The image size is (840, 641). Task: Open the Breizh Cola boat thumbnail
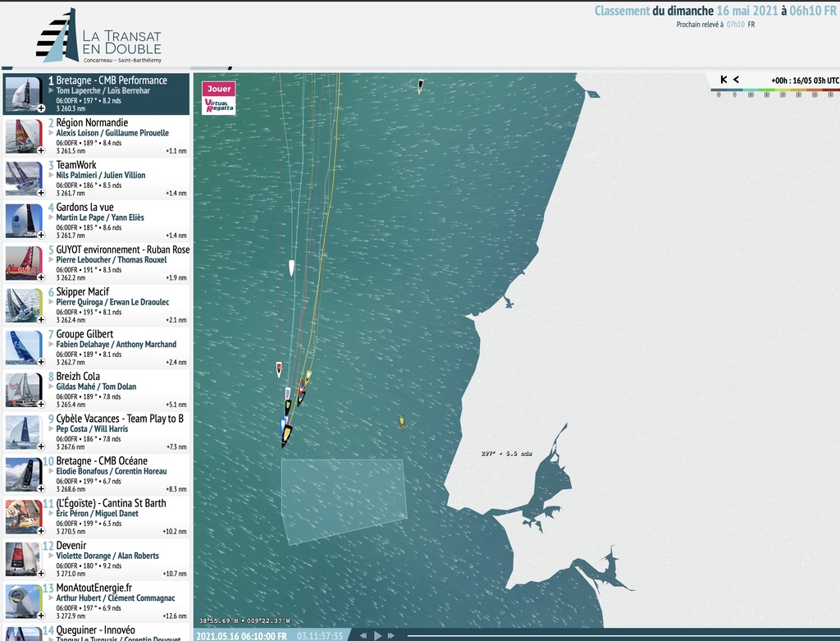pos(24,390)
